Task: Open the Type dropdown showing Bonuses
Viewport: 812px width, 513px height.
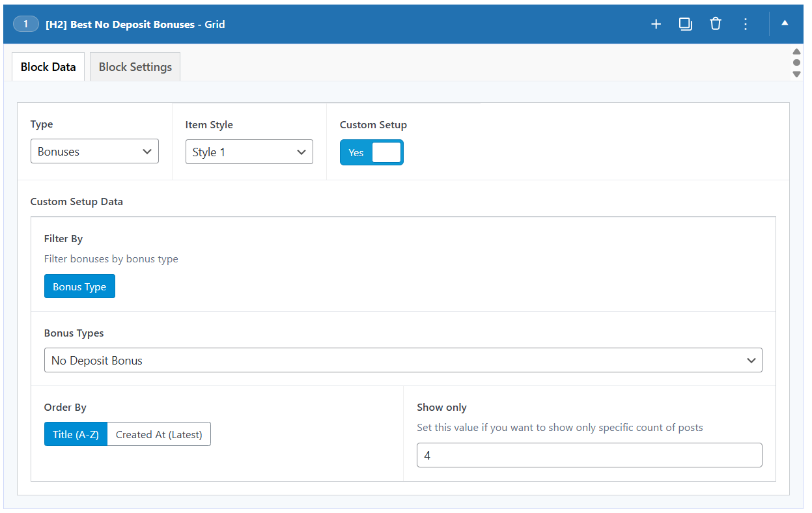Action: click(94, 151)
